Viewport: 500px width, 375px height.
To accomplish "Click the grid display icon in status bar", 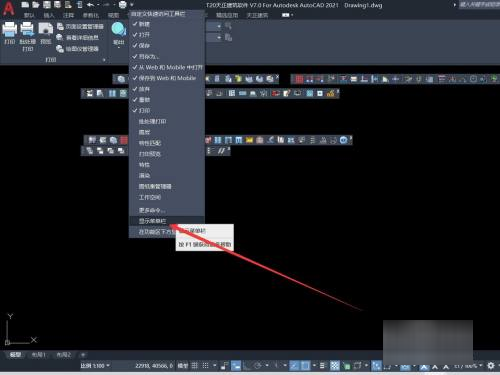I will click(194, 366).
